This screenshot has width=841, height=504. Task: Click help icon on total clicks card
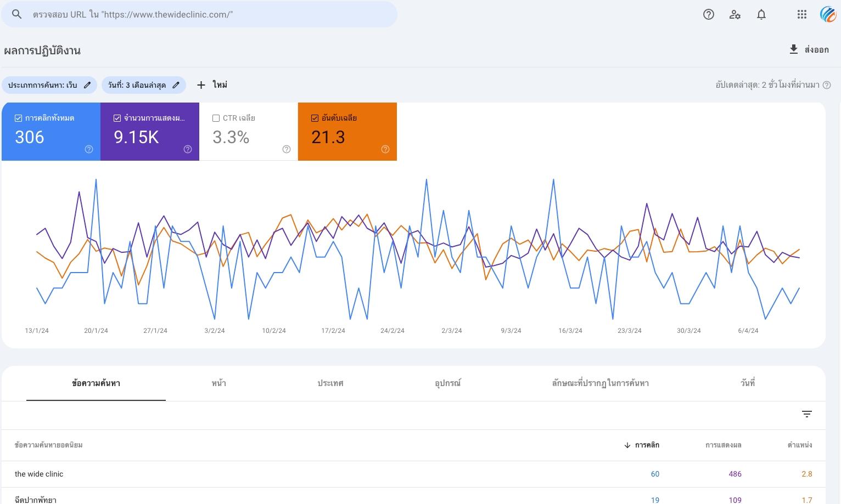[x=89, y=149]
